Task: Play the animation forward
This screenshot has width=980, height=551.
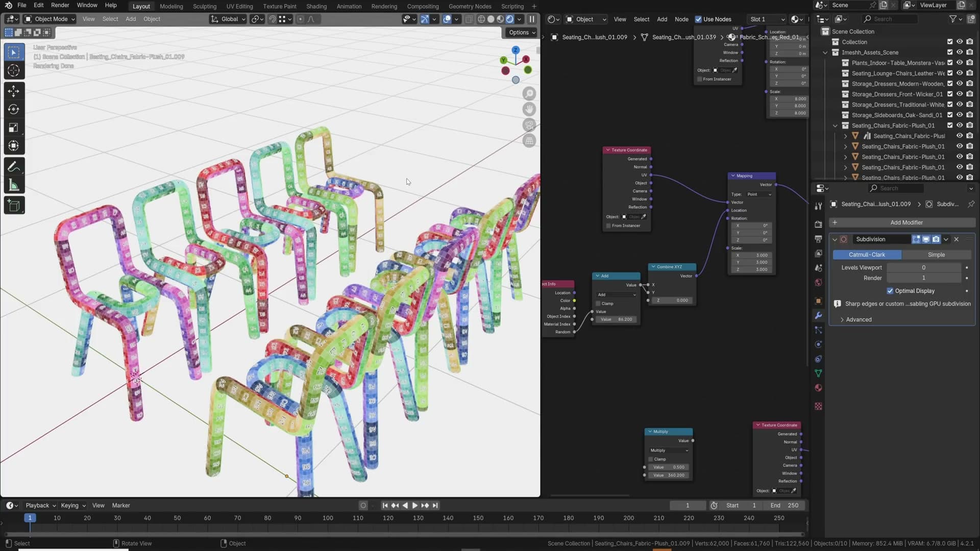Action: pos(414,506)
